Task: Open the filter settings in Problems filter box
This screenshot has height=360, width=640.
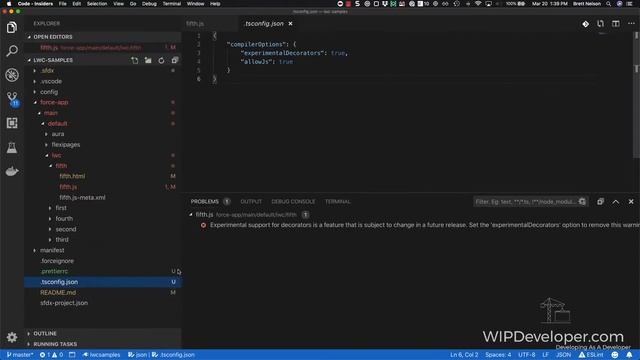Action: (x=582, y=202)
